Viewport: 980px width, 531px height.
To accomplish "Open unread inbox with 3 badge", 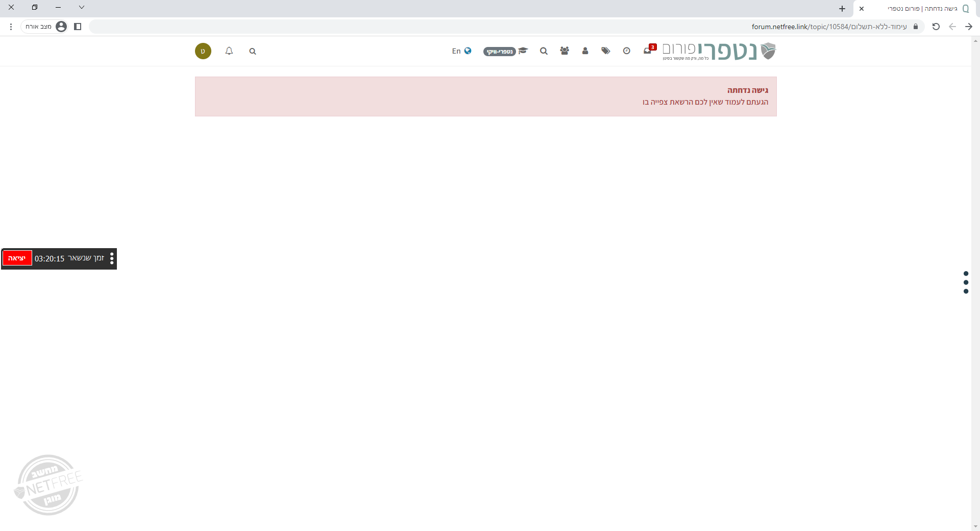I will coord(648,51).
